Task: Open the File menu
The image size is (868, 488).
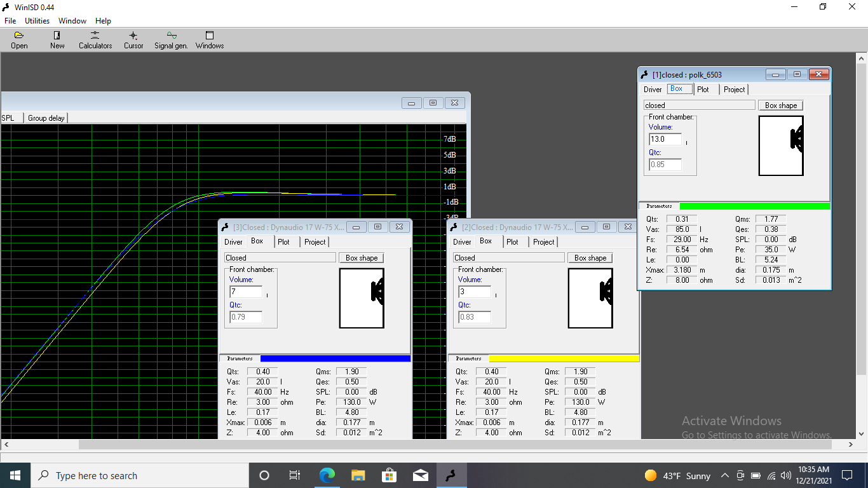Action: tap(10, 20)
